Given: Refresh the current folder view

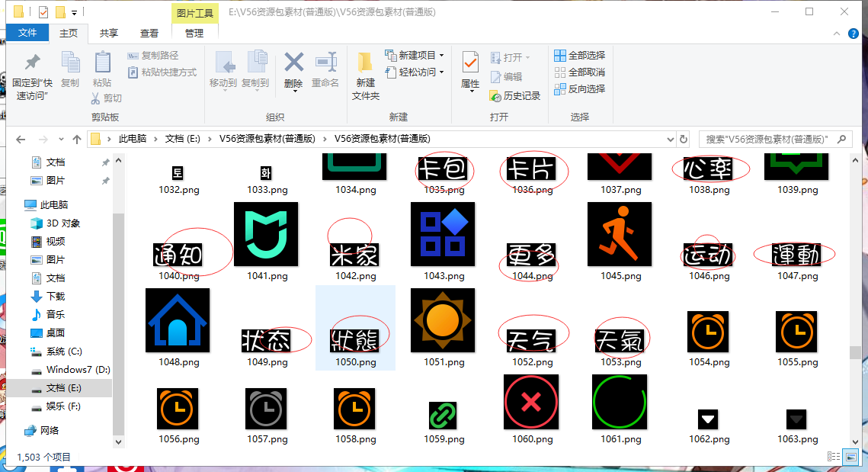Looking at the screenshot, I should point(684,140).
